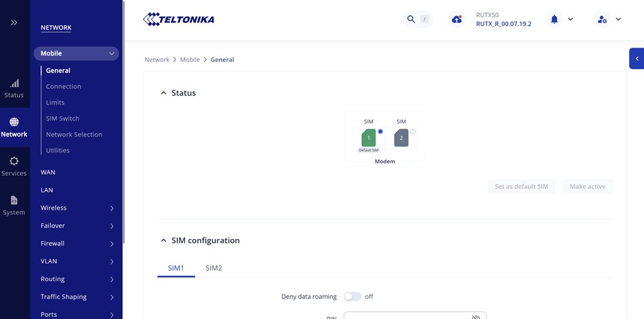644x319 pixels.
Task: Click the Make active button
Action: coord(587,187)
